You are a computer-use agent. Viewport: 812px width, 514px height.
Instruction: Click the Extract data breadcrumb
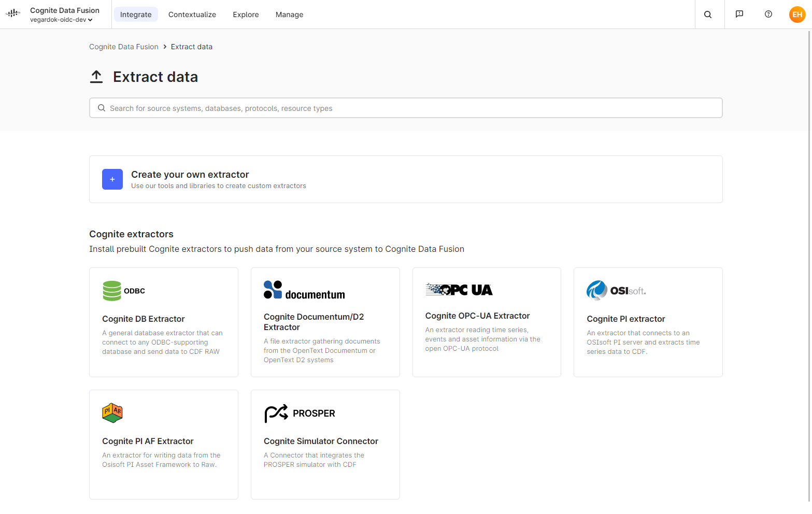pos(192,47)
